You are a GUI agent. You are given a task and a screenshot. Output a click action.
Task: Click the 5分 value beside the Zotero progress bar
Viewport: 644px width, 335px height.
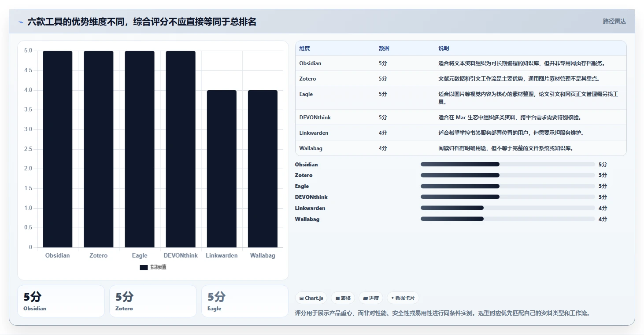(603, 175)
